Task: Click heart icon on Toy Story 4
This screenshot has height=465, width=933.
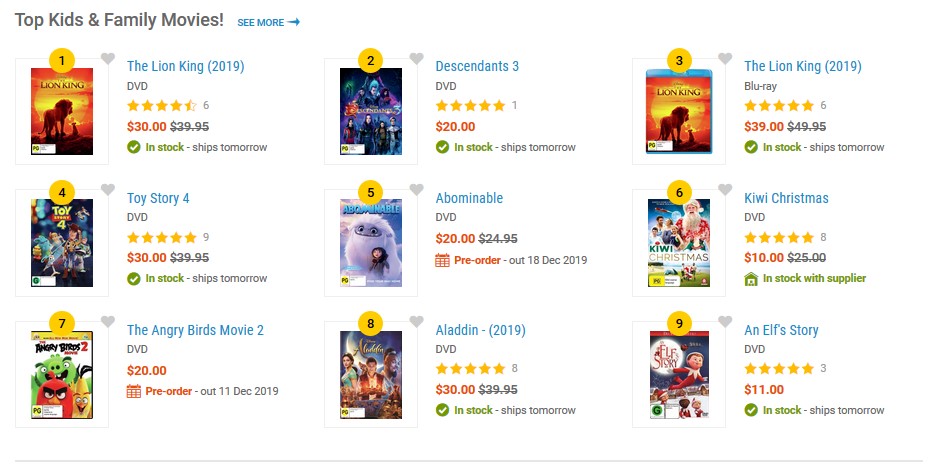Action: pos(108,189)
